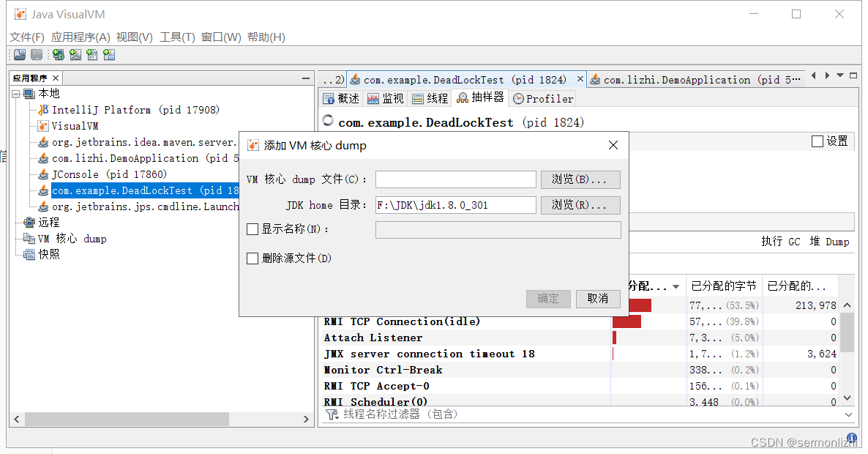Click in the JDK home 目录 field

click(455, 205)
